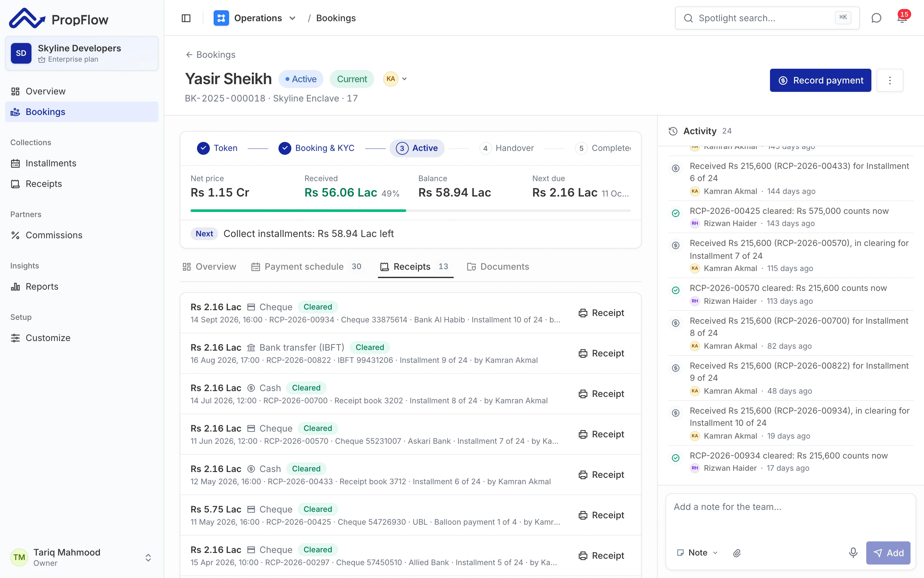Click the Operations module icon
Screen dimensions: 924x578
point(221,18)
